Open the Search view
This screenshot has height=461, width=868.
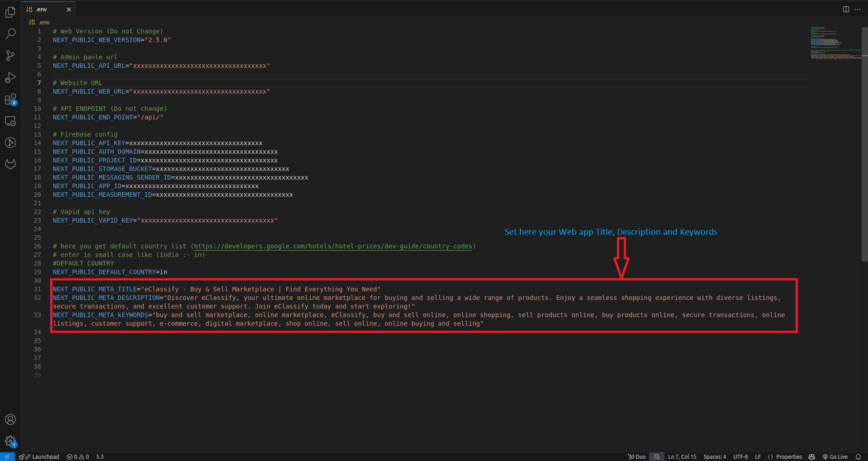tap(10, 33)
